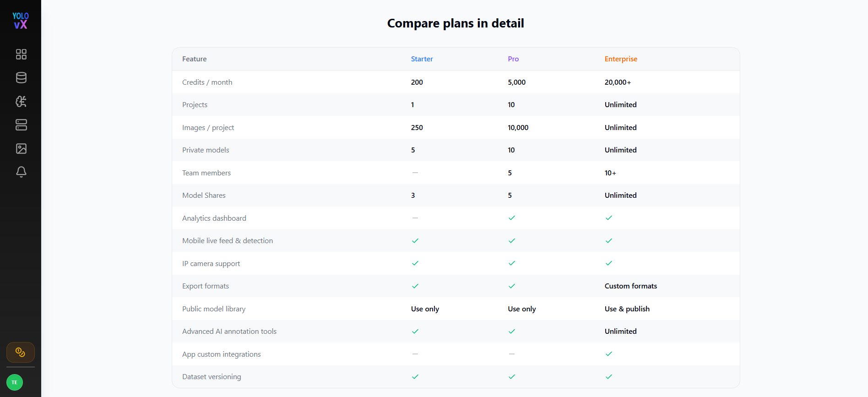Click the Compare plans in detail heading

(456, 23)
